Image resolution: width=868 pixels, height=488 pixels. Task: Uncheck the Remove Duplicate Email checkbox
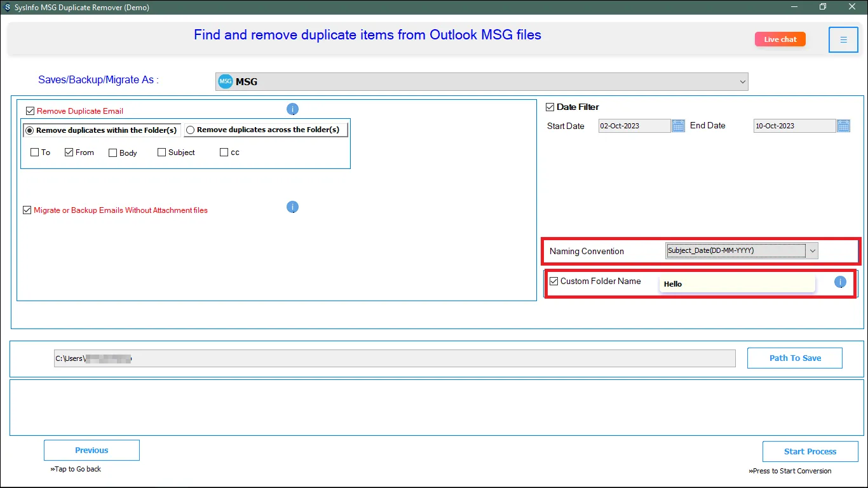30,111
